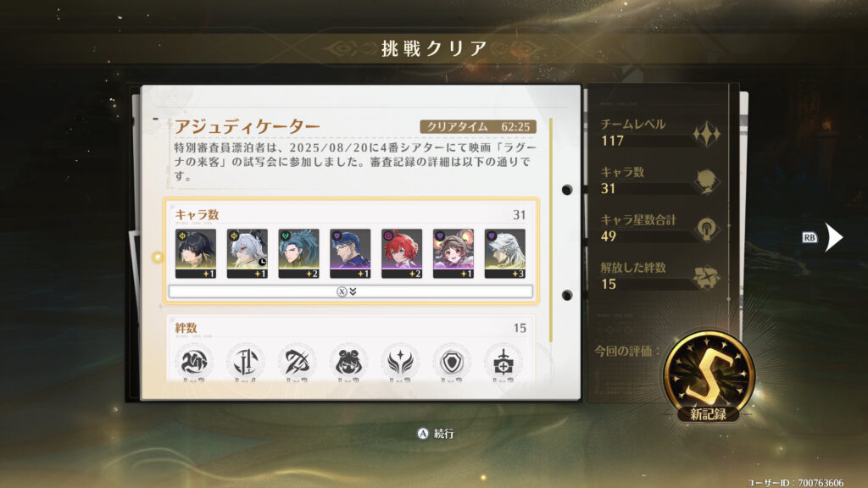The height and width of the screenshot is (488, 868).
Task: Click the X button prompt icon
Action: [x=342, y=291]
